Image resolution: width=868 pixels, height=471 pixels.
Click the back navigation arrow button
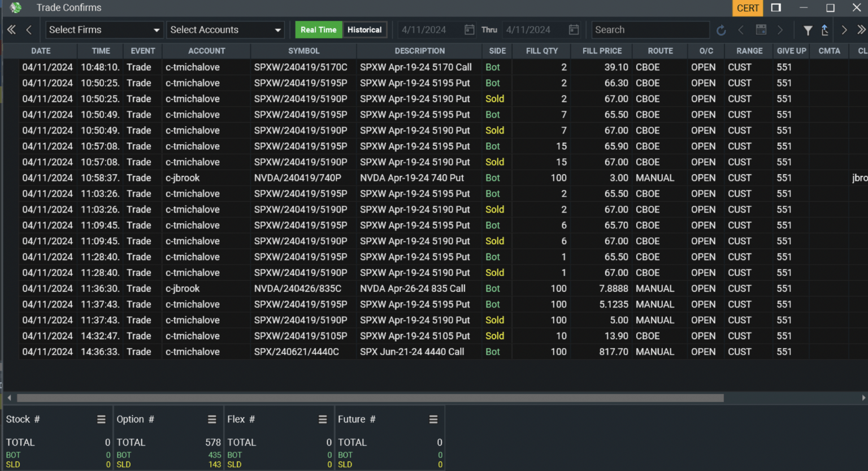click(x=29, y=29)
